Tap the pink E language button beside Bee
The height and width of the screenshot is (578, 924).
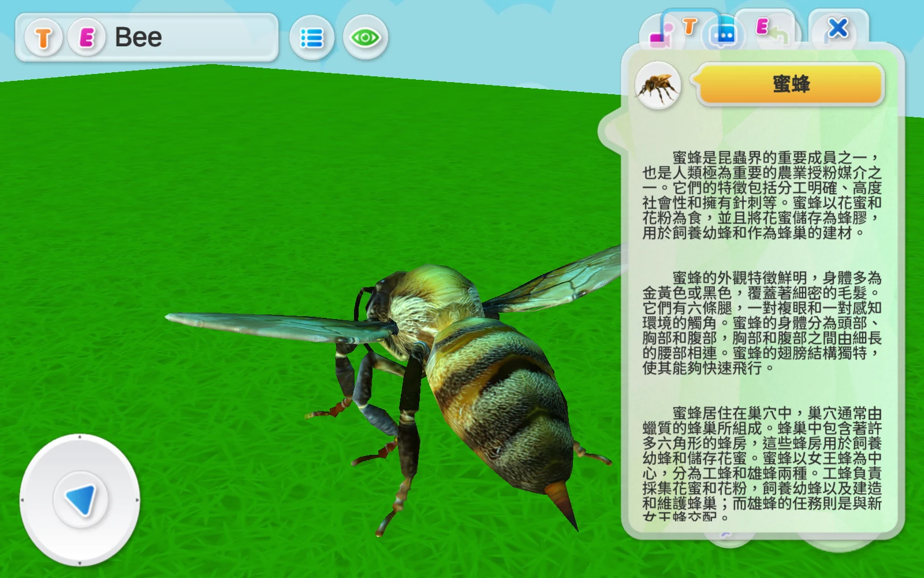(87, 38)
